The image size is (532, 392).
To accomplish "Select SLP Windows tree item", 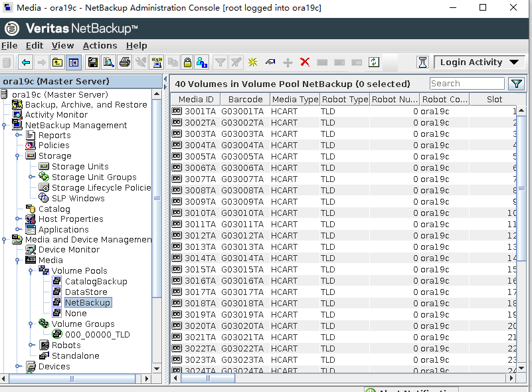I will tap(78, 198).
